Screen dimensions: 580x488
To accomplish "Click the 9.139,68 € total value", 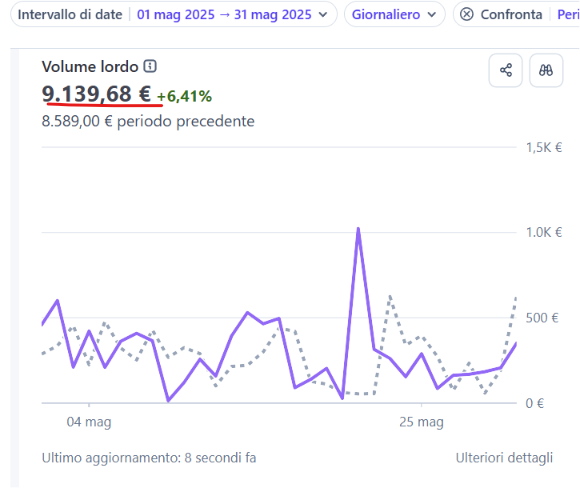I will [96, 94].
